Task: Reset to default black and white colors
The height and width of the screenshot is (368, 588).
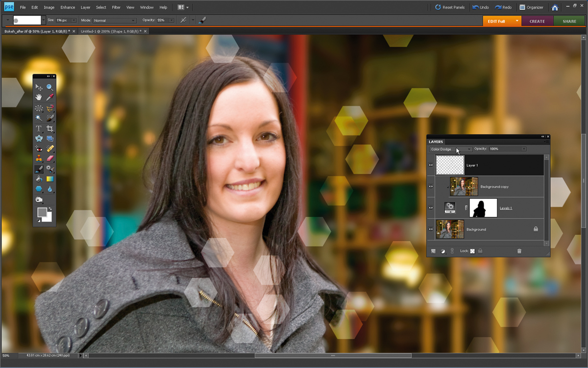Action: [x=39, y=220]
